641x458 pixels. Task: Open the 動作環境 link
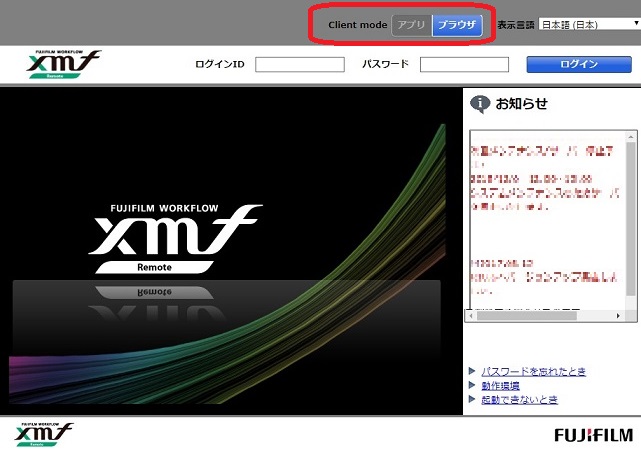click(500, 386)
